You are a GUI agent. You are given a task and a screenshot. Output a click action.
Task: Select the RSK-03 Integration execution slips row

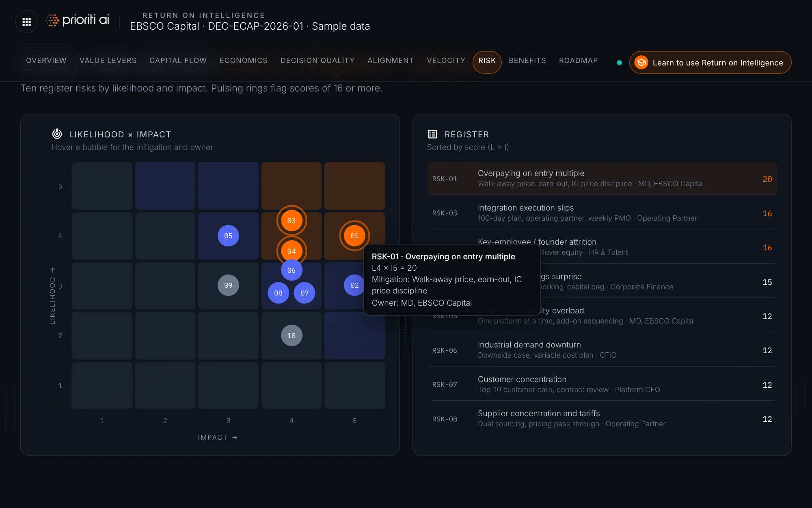pos(602,213)
